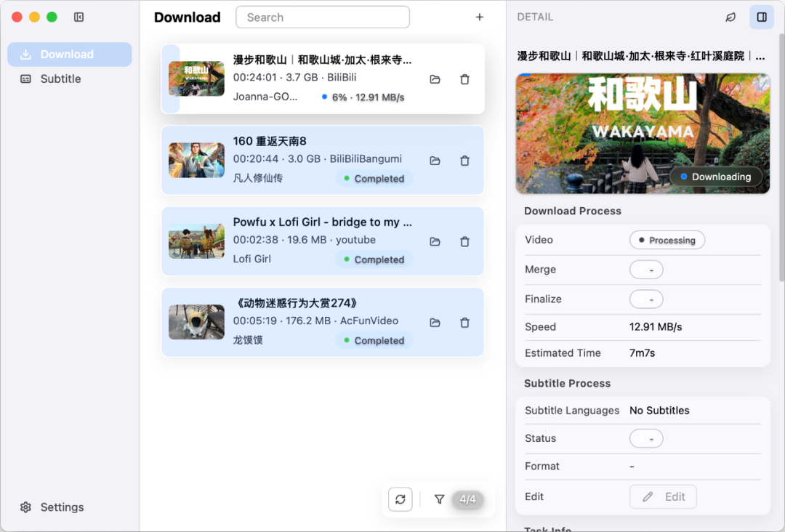Image resolution: width=785 pixels, height=532 pixels.
Task: Click the Processing pill next to Video
Action: [667, 240]
